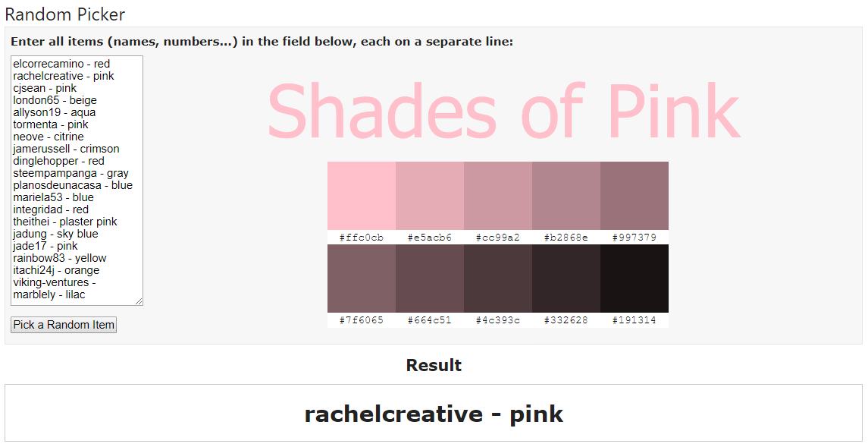Click the elcorrecamino - red line
The width and height of the screenshot is (868, 447).
click(x=61, y=64)
